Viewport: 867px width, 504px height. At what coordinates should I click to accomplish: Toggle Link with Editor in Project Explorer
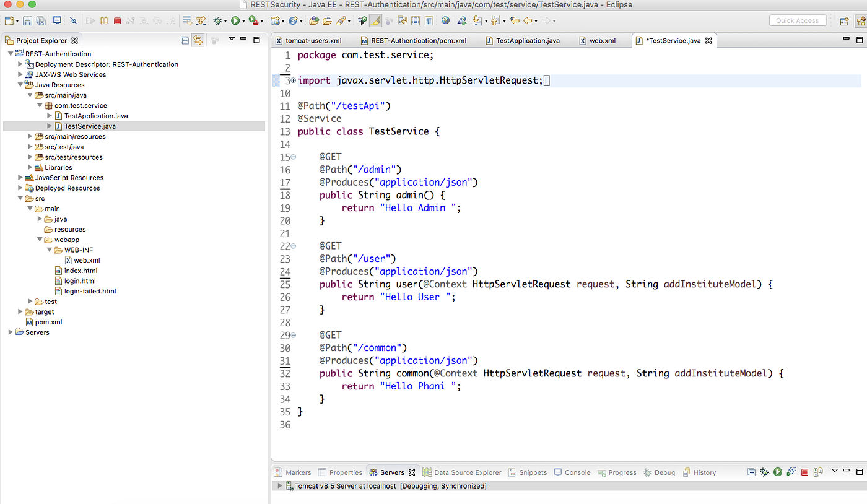[x=198, y=40]
